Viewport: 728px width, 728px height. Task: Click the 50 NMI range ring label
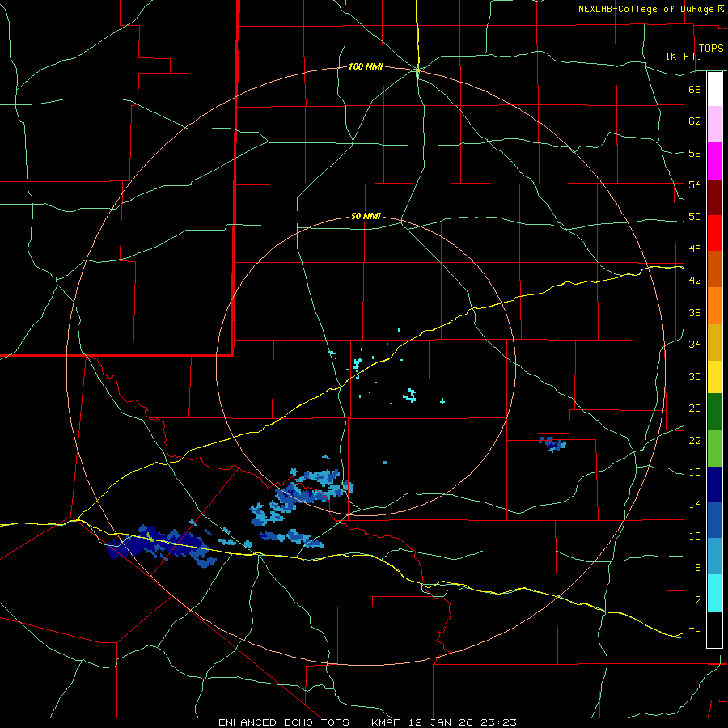coord(366,216)
